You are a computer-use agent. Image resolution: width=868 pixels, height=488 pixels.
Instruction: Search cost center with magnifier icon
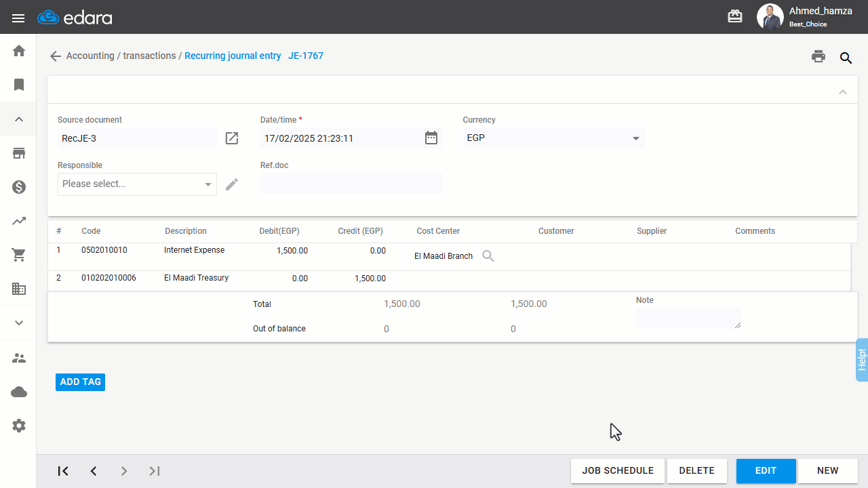488,256
